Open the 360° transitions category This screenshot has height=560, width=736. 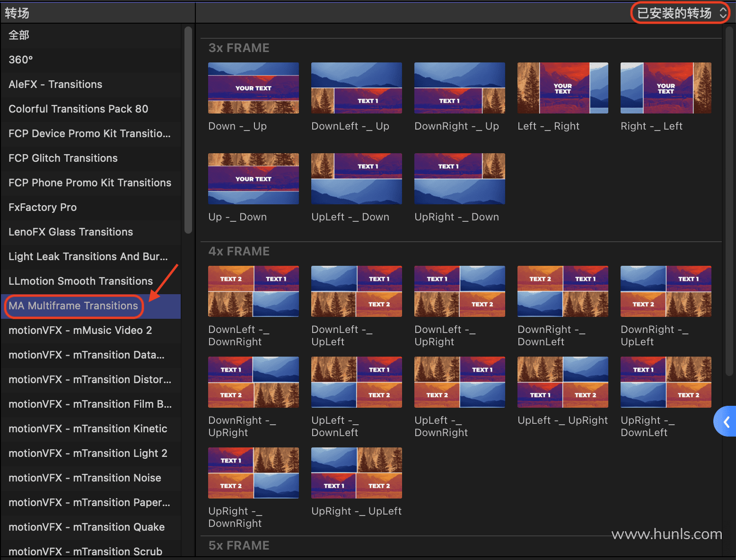click(x=21, y=60)
